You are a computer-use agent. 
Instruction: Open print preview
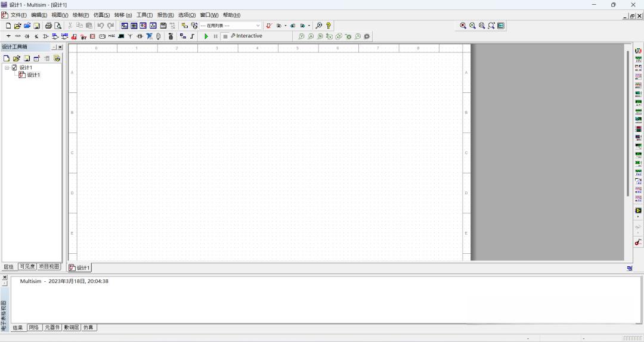[58, 26]
